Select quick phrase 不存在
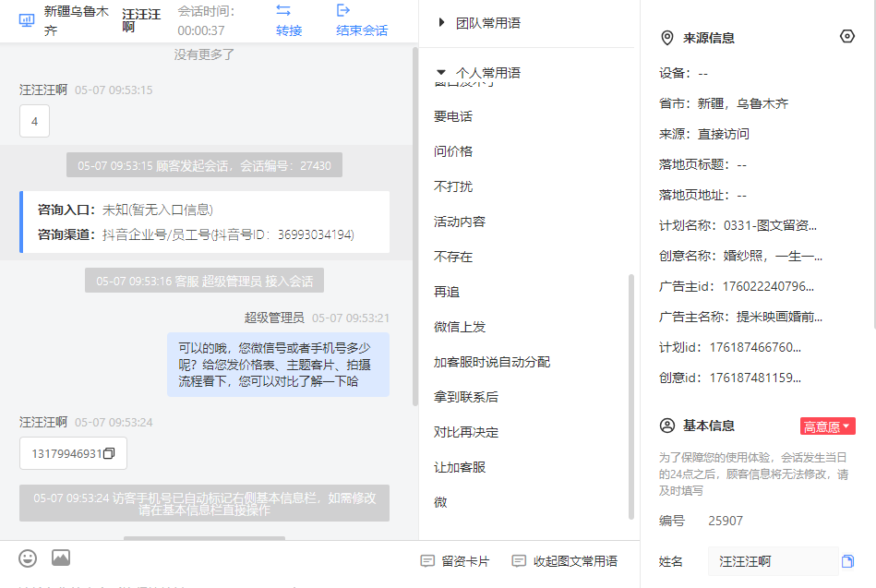The height and width of the screenshot is (588, 876). (x=453, y=258)
